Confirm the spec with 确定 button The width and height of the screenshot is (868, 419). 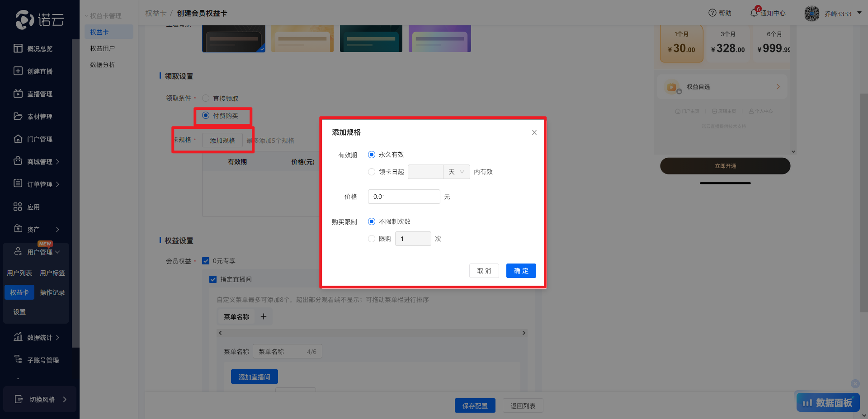pos(521,271)
